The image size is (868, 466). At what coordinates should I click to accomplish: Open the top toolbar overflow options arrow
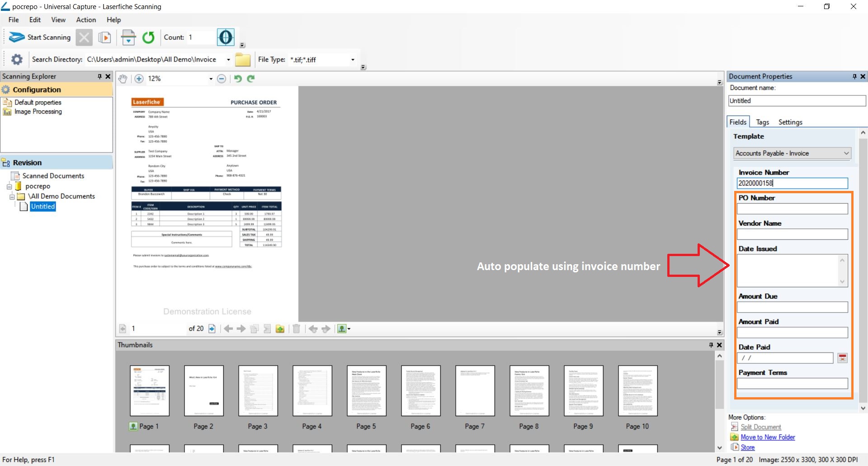(242, 45)
